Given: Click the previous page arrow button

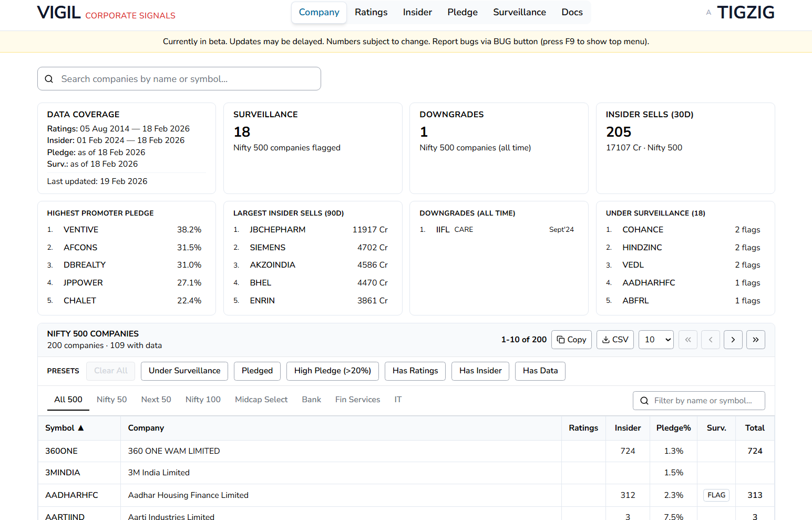Looking at the screenshot, I should click(711, 340).
